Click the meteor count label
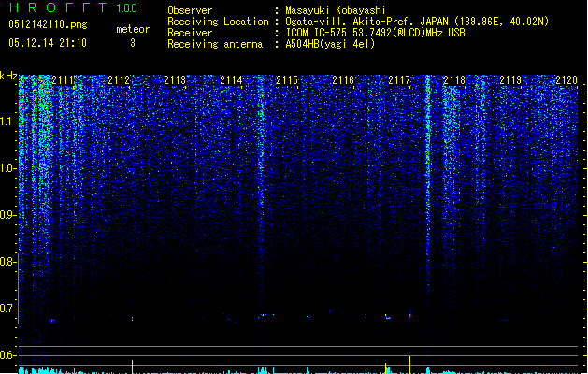Screen dimensions: 588x374 click(133, 29)
